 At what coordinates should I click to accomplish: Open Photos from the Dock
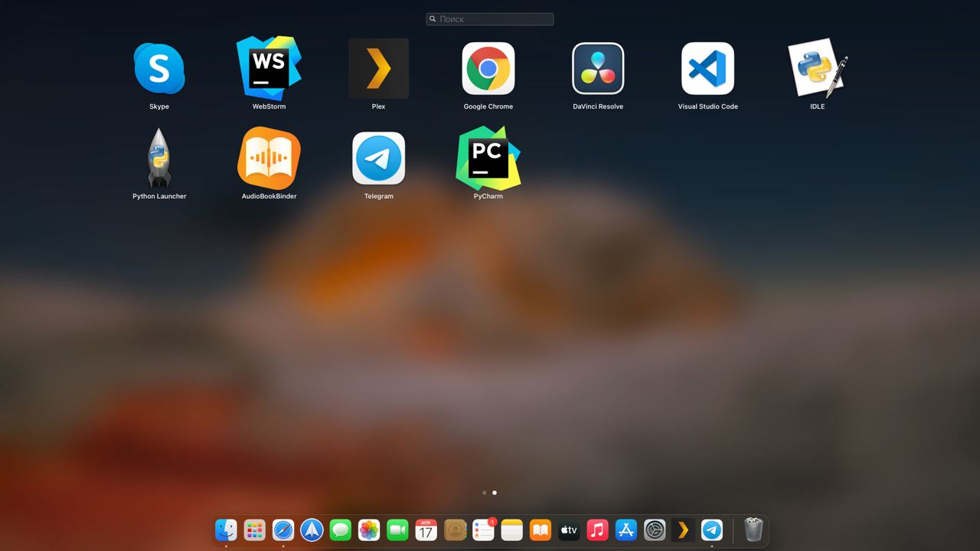pos(369,530)
